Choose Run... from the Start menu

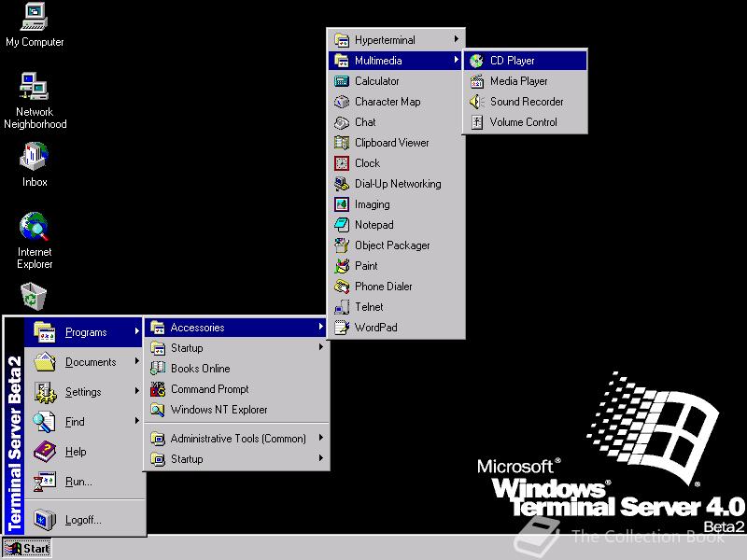tap(85, 482)
